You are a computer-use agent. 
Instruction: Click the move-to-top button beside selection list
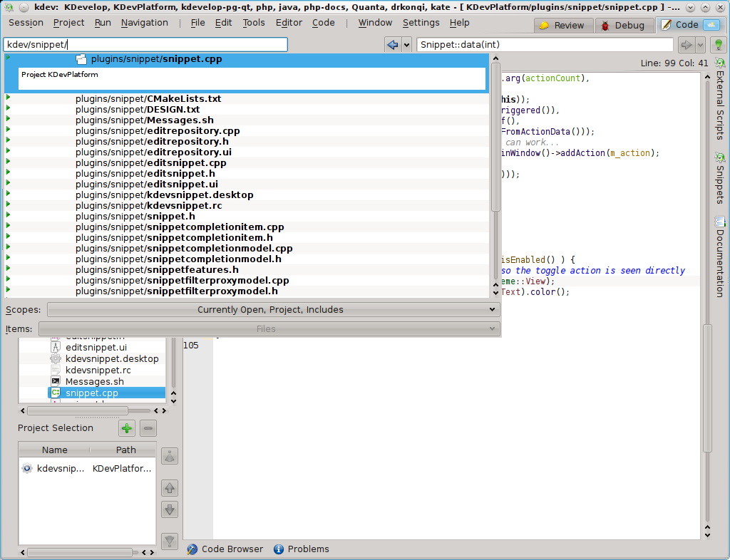170,456
